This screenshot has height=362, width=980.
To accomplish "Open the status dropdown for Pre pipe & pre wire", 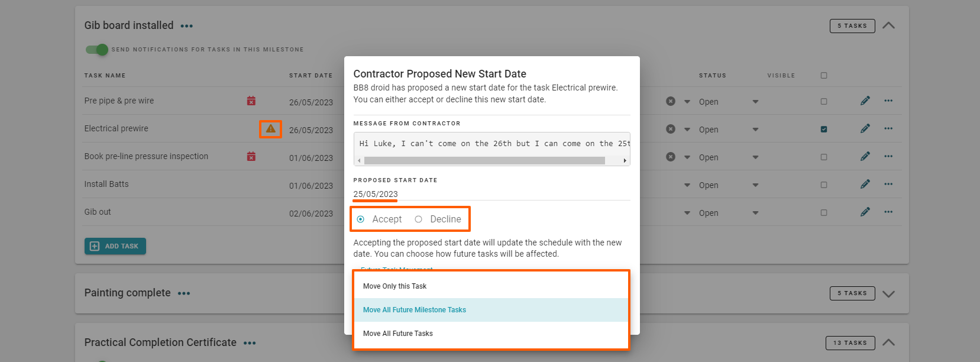I will click(755, 102).
